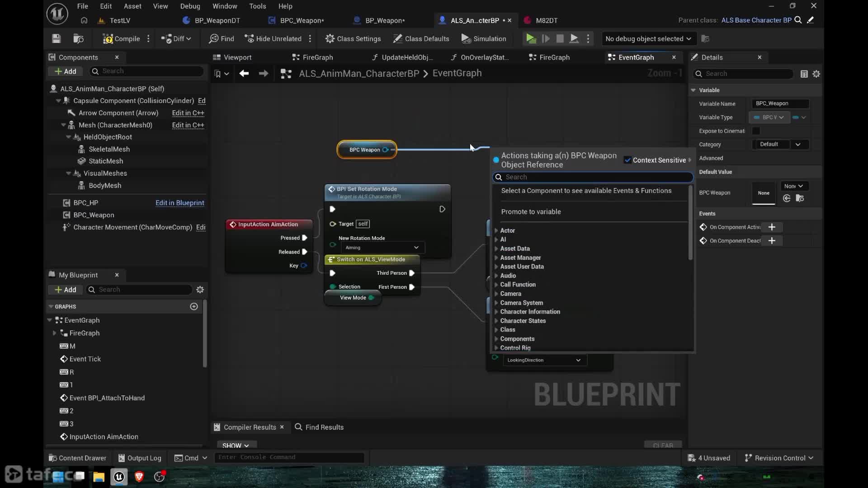The width and height of the screenshot is (868, 488).
Task: Click Add in the My Blueprint panel
Action: (65, 290)
